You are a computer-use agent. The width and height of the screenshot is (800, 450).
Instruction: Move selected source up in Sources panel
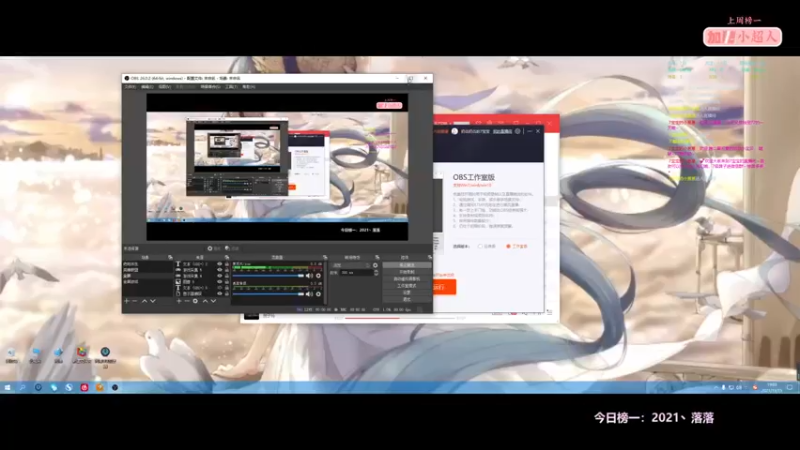click(206, 301)
